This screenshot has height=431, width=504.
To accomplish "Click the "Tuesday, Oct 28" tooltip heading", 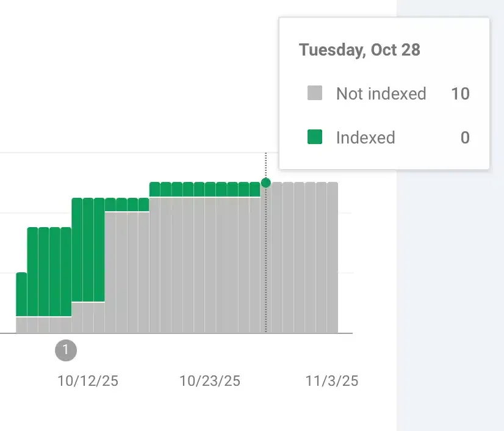I will click(359, 49).
